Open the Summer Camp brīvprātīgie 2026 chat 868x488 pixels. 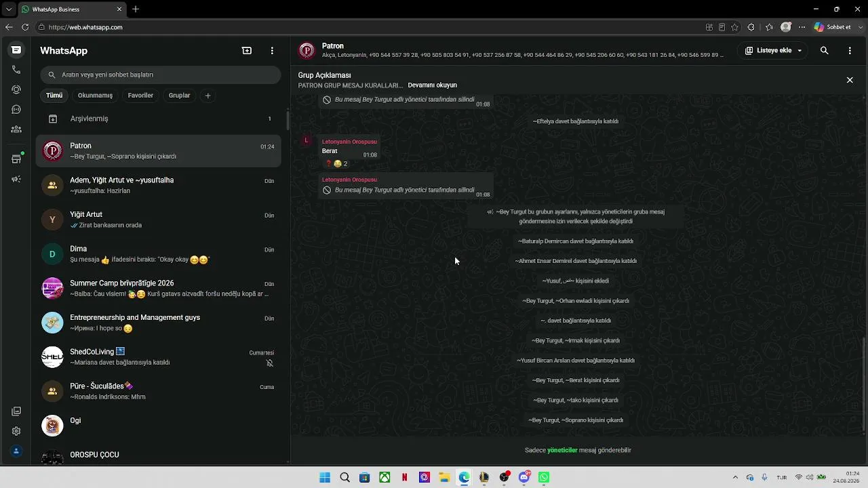click(x=159, y=288)
